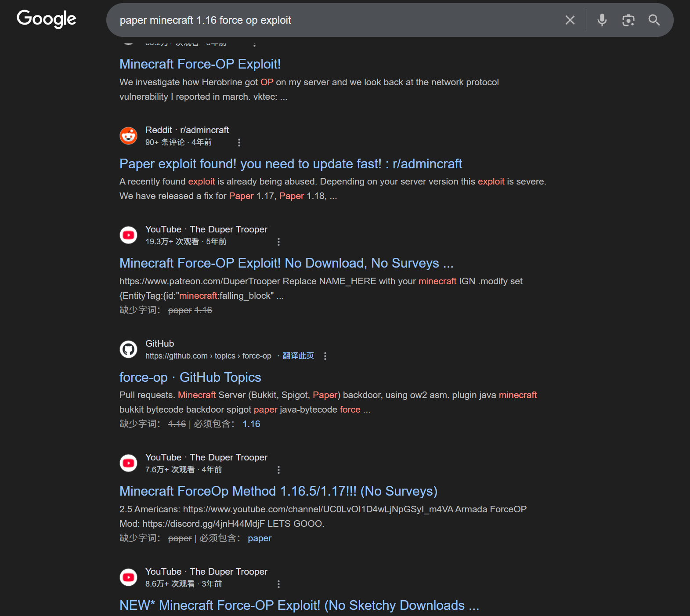
Task: Click "翻译此页" translate link
Action: coord(298,356)
